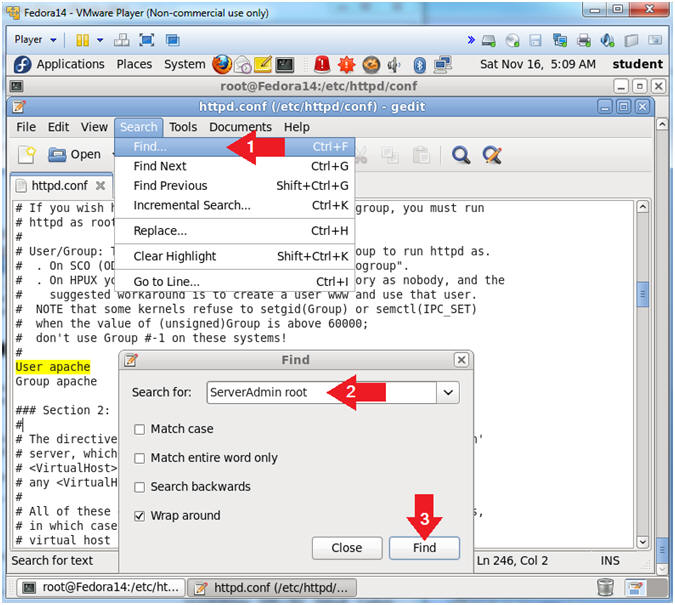Click VMware network adapter device icon

(x=560, y=40)
